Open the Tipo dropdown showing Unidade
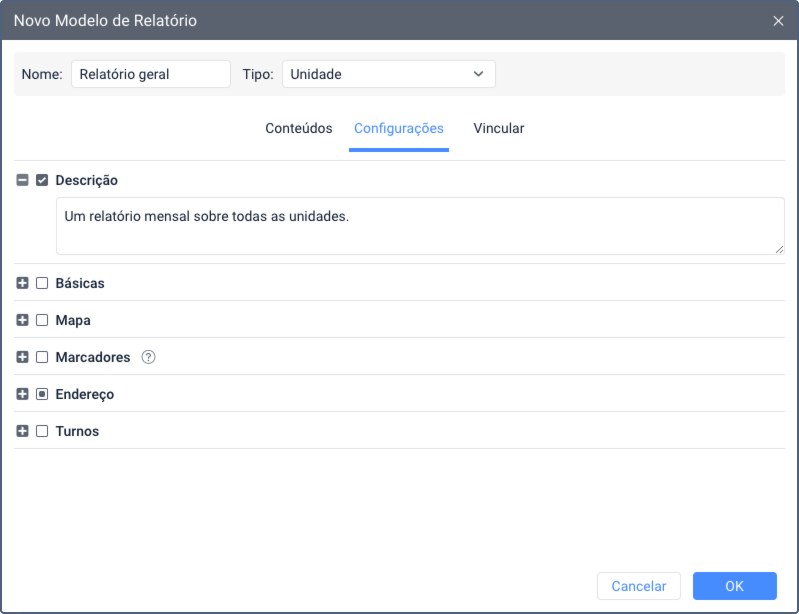The image size is (799, 614). (388, 74)
